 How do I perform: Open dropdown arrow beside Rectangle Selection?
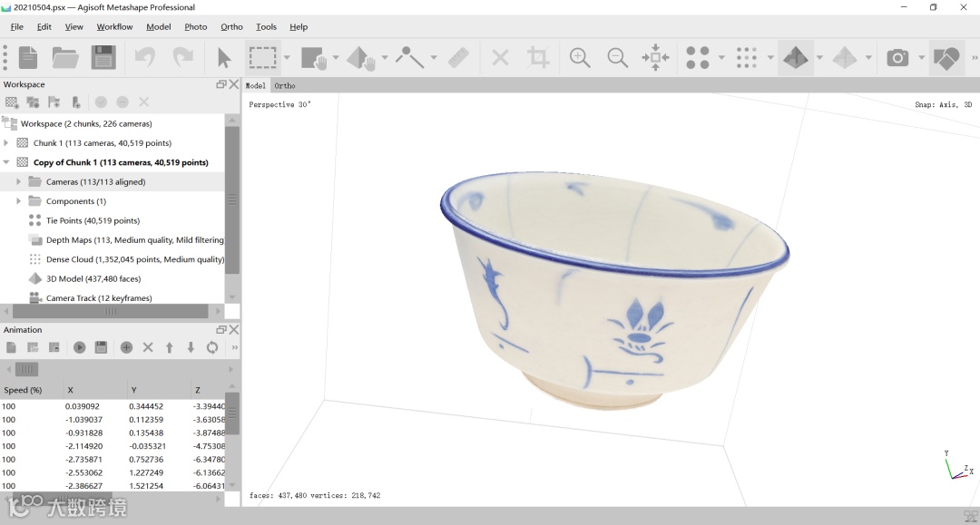[287, 57]
